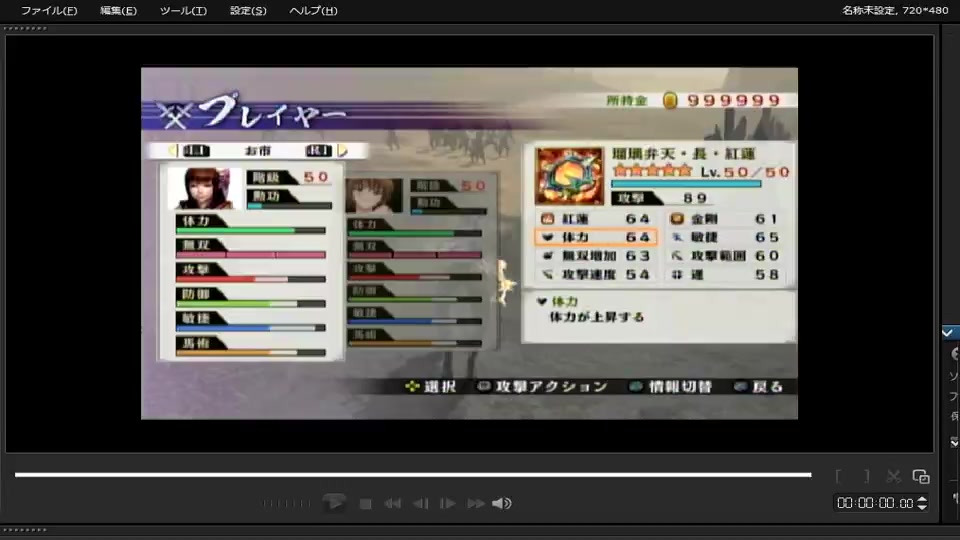Image resolution: width=960 pixels, height=540 pixels.
Task: Click the blue checkmark tab on right edge
Action: tap(950, 332)
